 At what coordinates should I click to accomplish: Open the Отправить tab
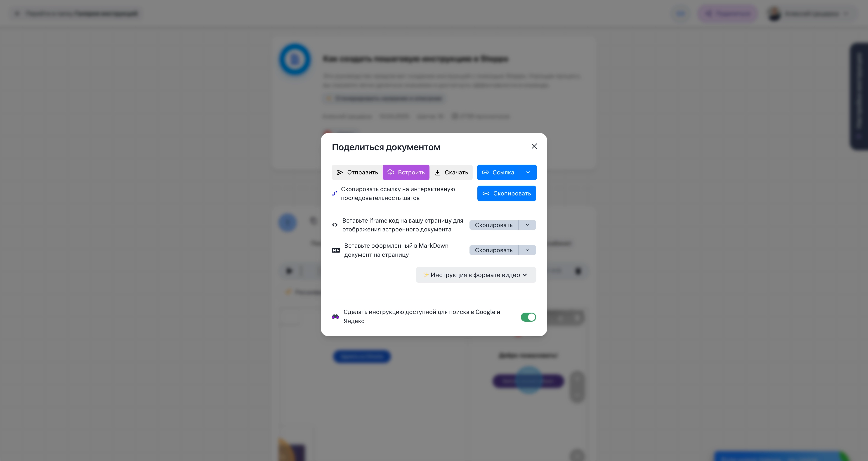point(357,172)
